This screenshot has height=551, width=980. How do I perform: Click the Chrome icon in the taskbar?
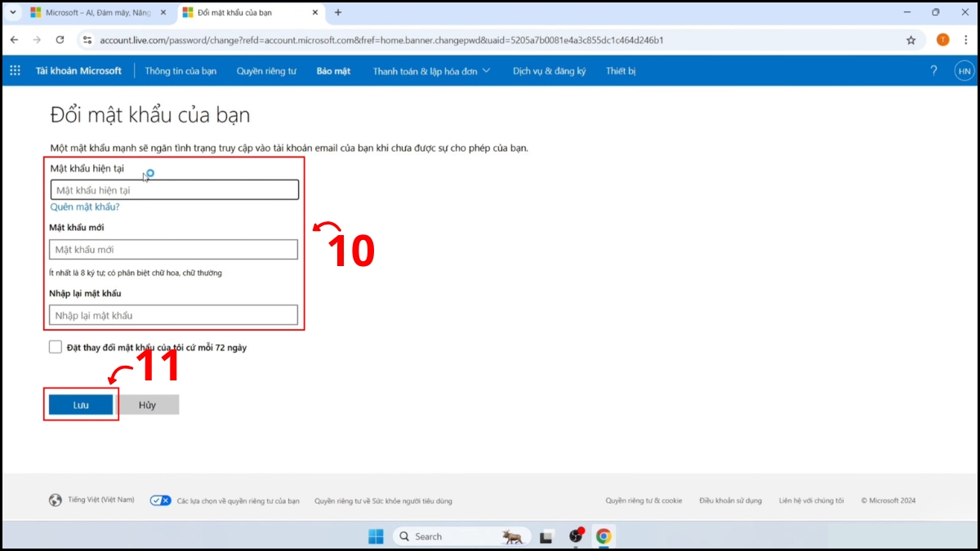click(x=603, y=536)
